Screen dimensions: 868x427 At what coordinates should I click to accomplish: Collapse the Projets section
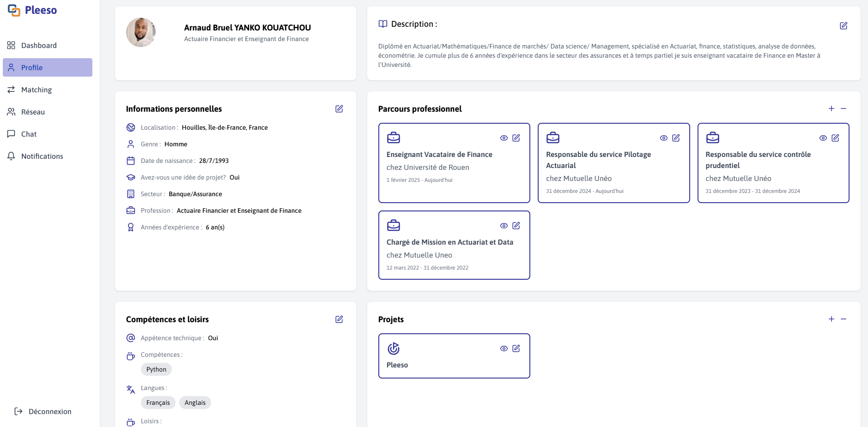click(844, 319)
